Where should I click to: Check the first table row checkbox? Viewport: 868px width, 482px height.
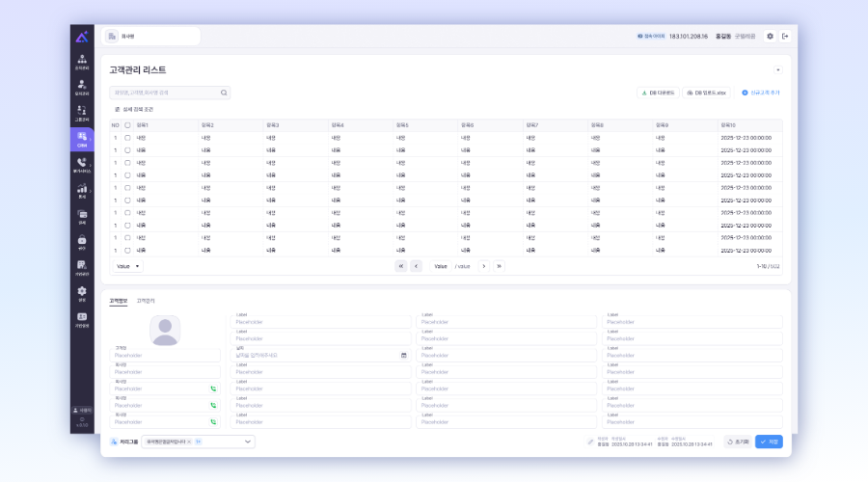click(x=127, y=138)
